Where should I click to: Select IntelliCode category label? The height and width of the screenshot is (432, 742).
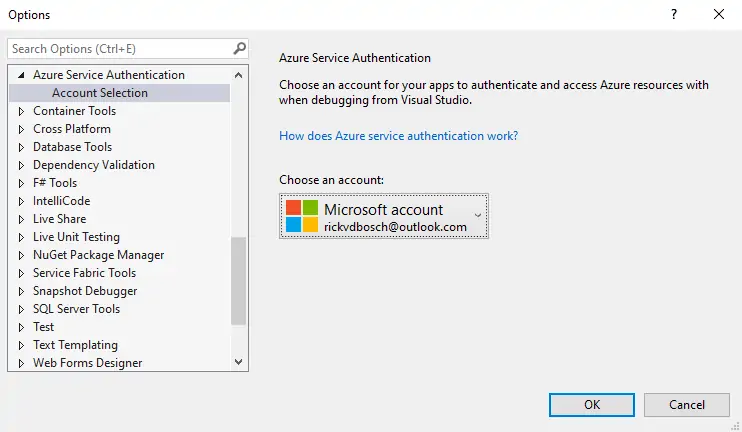[x=62, y=201]
